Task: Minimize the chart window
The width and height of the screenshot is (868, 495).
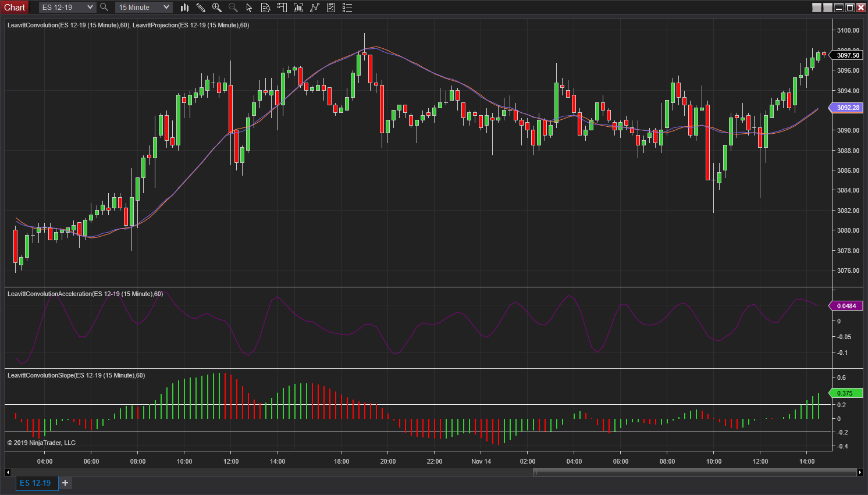Action: (x=839, y=7)
